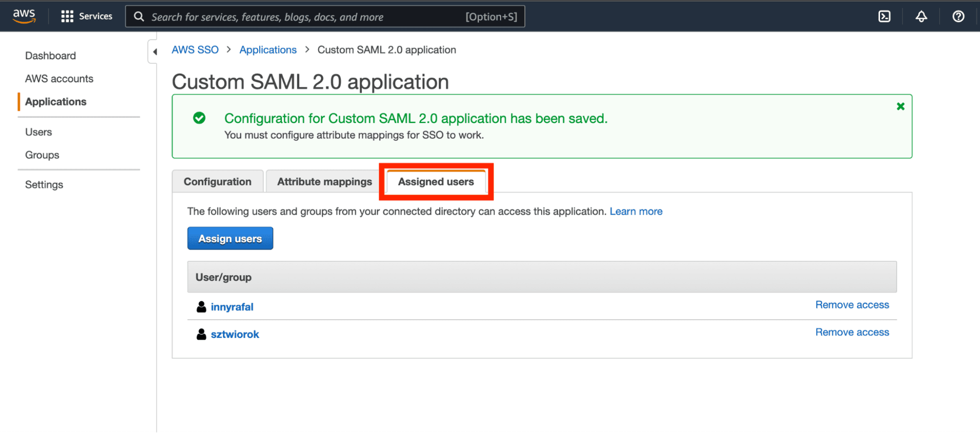
Task: Launch CloudShell from the top bar
Action: pyautogui.click(x=884, y=16)
